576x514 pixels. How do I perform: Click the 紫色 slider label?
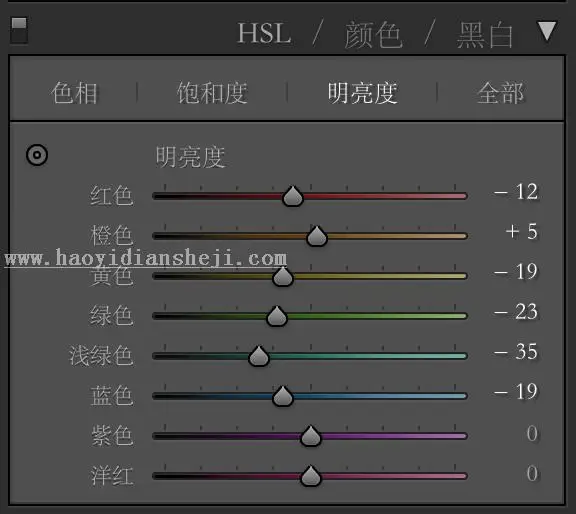coord(112,436)
